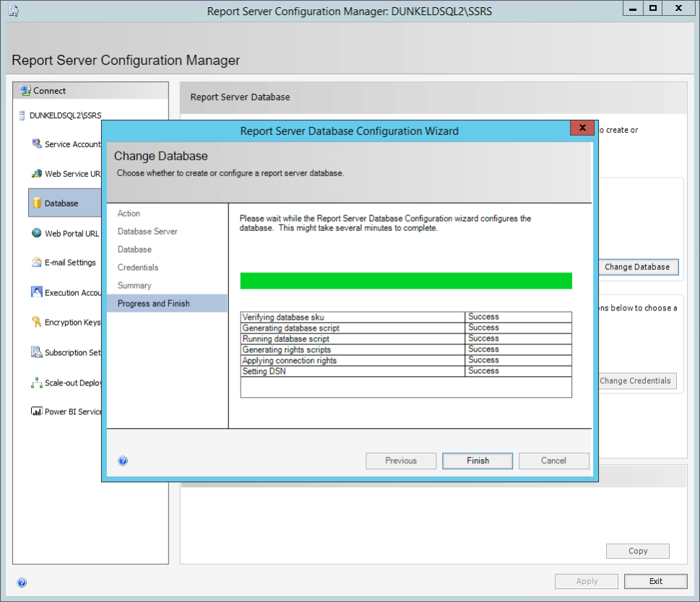The image size is (700, 602).
Task: Click the Connect server icon
Action: 25,91
